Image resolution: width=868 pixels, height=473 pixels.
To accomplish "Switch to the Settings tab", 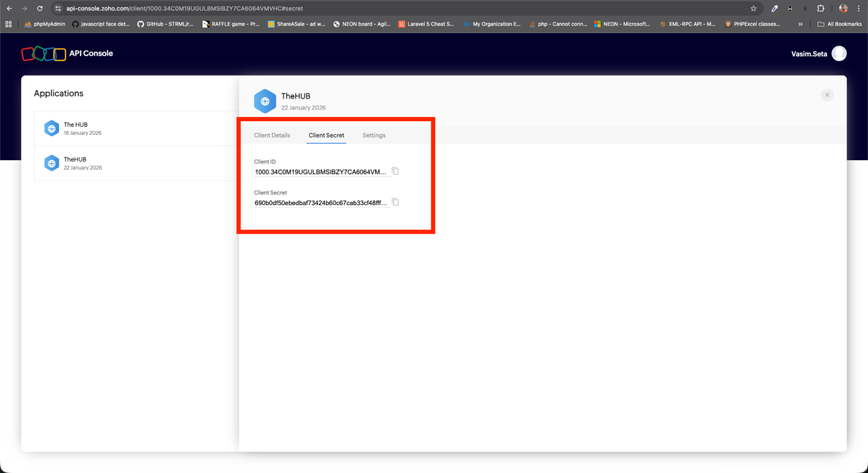I will tap(374, 136).
